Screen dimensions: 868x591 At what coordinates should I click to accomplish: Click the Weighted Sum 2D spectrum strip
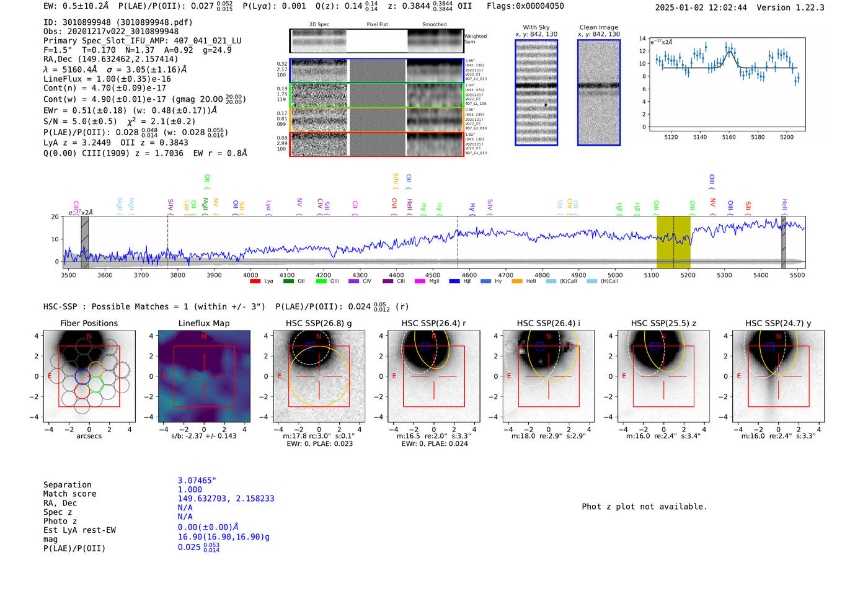coord(377,40)
